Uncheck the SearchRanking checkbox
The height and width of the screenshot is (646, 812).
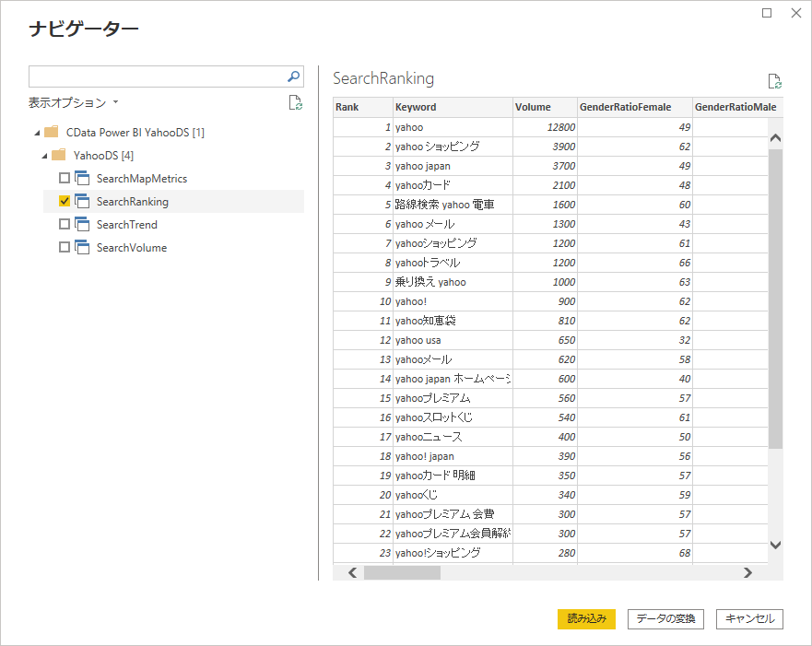64,202
